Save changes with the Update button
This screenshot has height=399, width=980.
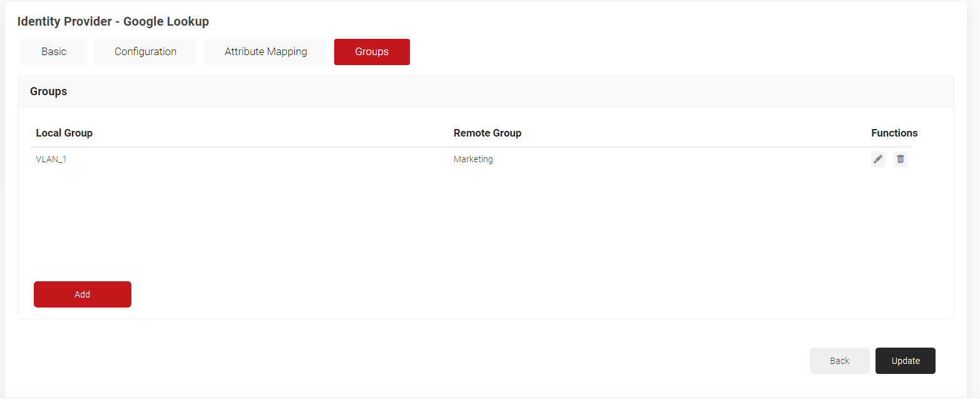[x=905, y=361]
